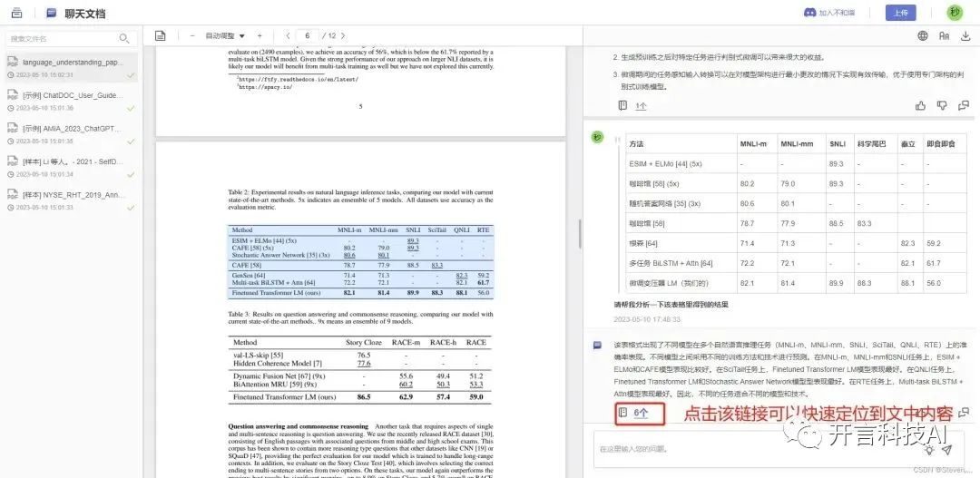Click the green user avatar beside the quoted table

598,138
